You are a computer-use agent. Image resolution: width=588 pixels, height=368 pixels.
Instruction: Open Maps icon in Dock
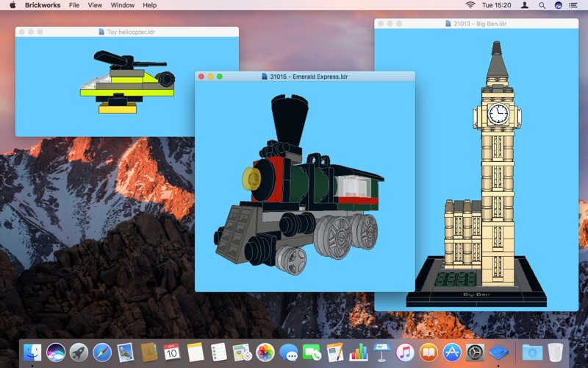(x=242, y=353)
